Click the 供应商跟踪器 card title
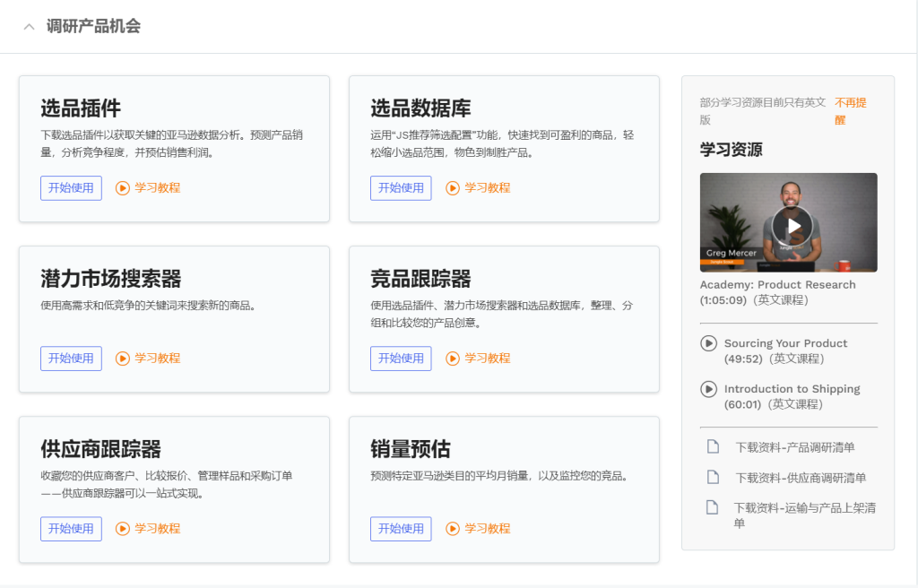Viewport: 918px width, 588px height. [x=100, y=449]
